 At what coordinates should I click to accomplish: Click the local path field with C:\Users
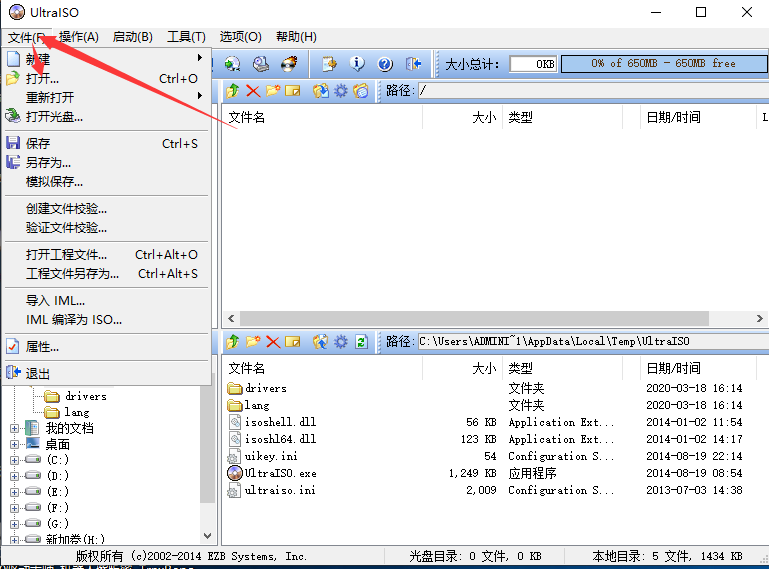(593, 341)
